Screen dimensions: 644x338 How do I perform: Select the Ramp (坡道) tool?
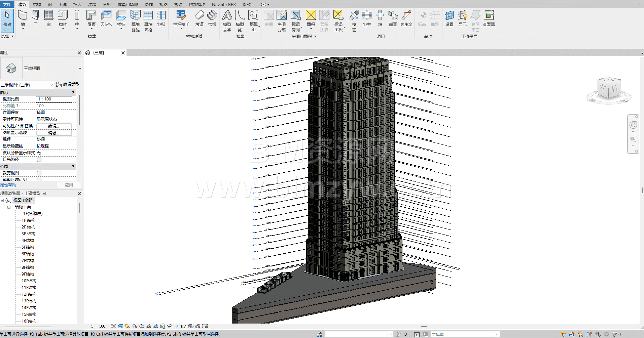[200, 18]
